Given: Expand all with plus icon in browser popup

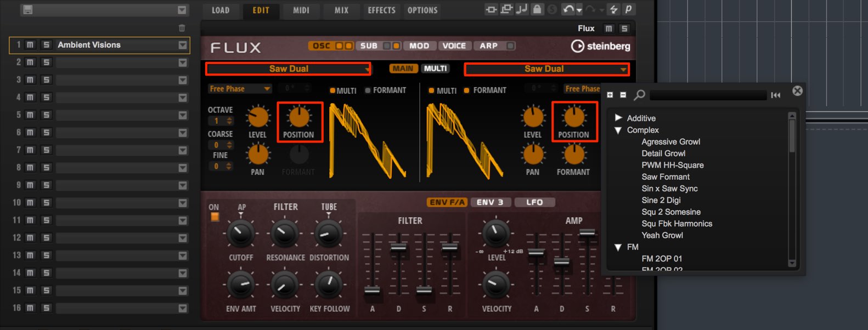Looking at the screenshot, I should tap(610, 95).
